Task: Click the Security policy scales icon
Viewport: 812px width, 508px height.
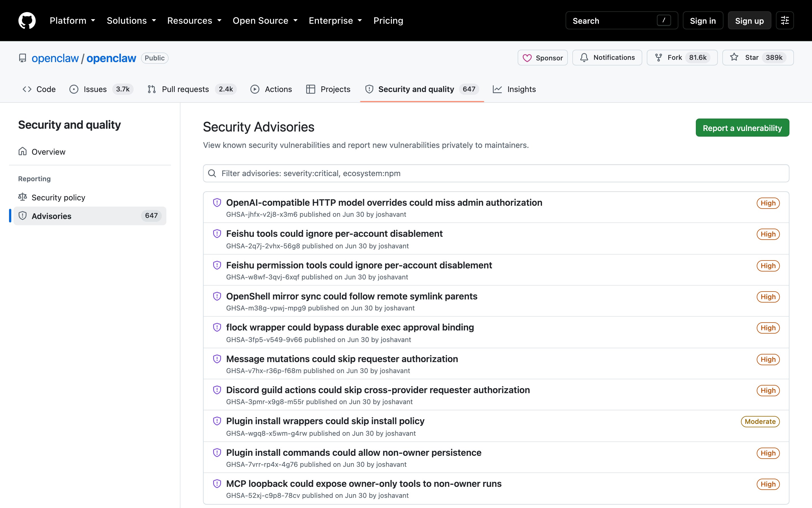Action: pos(23,197)
